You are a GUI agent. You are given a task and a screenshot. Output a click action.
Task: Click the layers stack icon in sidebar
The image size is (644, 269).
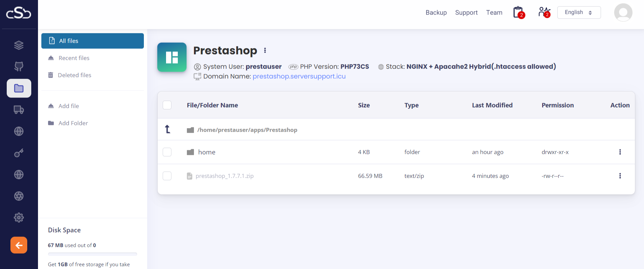pos(19,45)
